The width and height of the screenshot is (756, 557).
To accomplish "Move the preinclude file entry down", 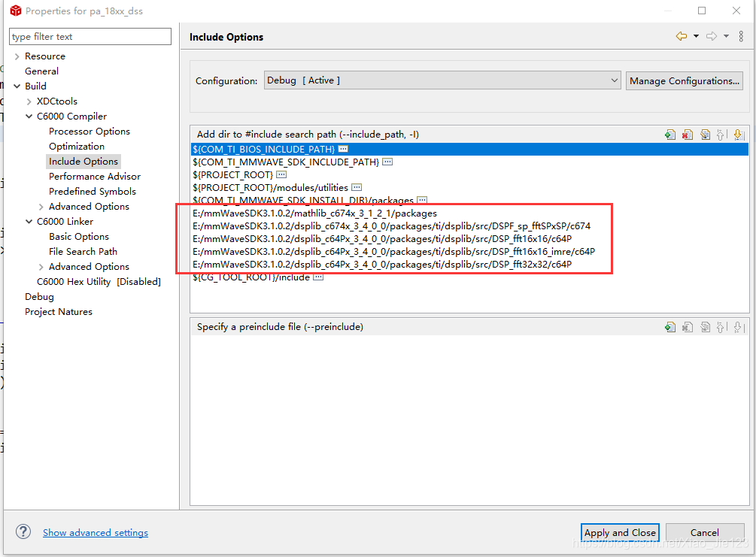I will (739, 327).
